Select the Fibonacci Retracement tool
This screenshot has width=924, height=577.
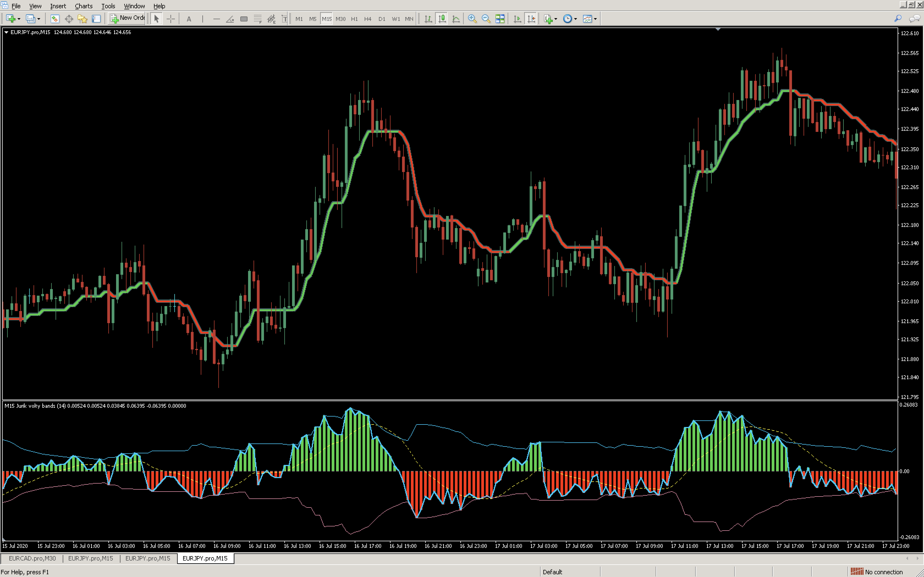click(x=258, y=19)
